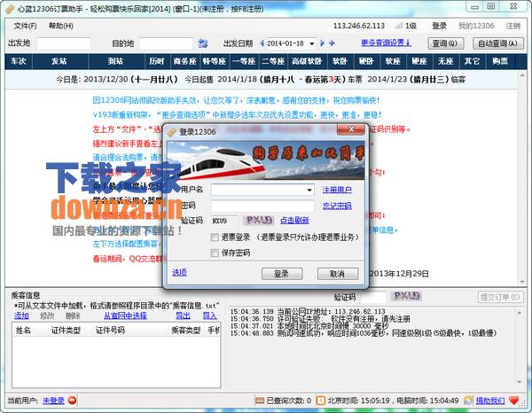Click 未登录 current user link

click(x=53, y=401)
